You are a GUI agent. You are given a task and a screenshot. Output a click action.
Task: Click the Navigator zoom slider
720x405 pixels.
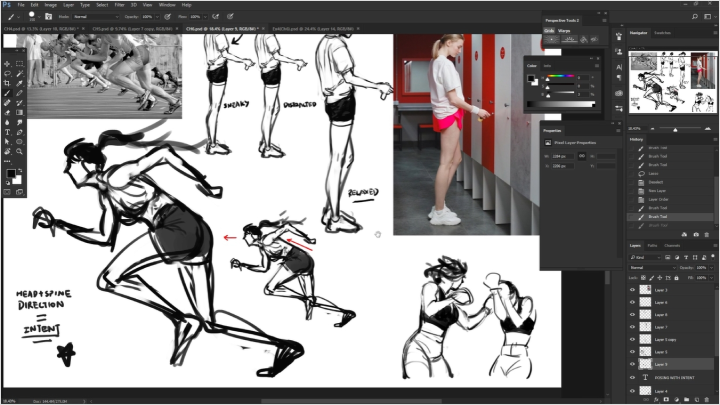click(675, 129)
